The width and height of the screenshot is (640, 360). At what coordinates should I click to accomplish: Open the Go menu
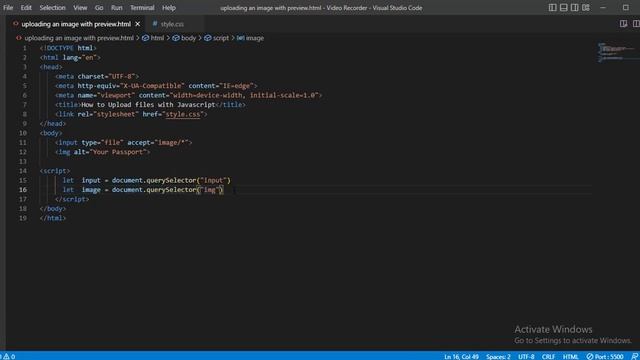(x=99, y=8)
